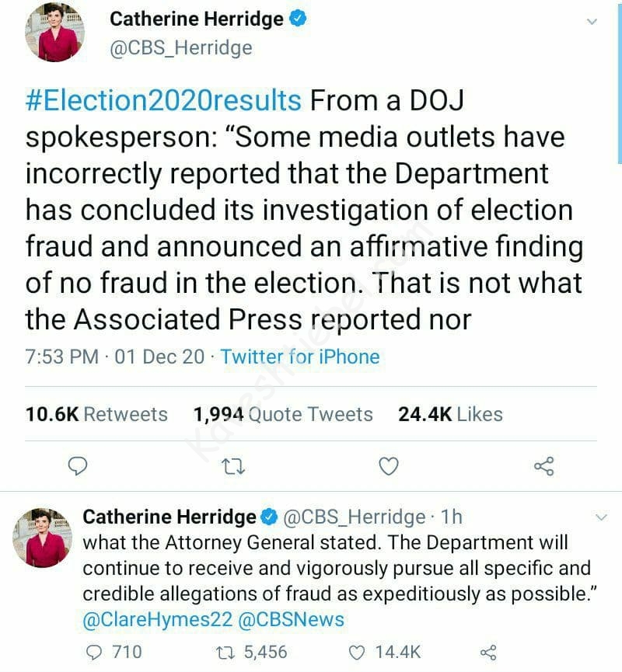
Task: Expand the reply tweet's options chevron
Action: (x=600, y=517)
